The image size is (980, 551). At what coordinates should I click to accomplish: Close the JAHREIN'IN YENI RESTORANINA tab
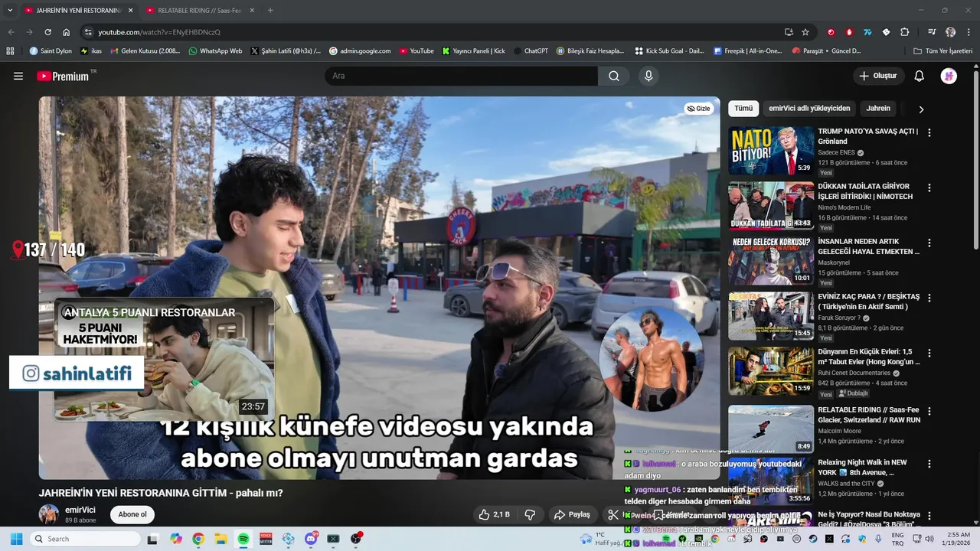point(130,10)
